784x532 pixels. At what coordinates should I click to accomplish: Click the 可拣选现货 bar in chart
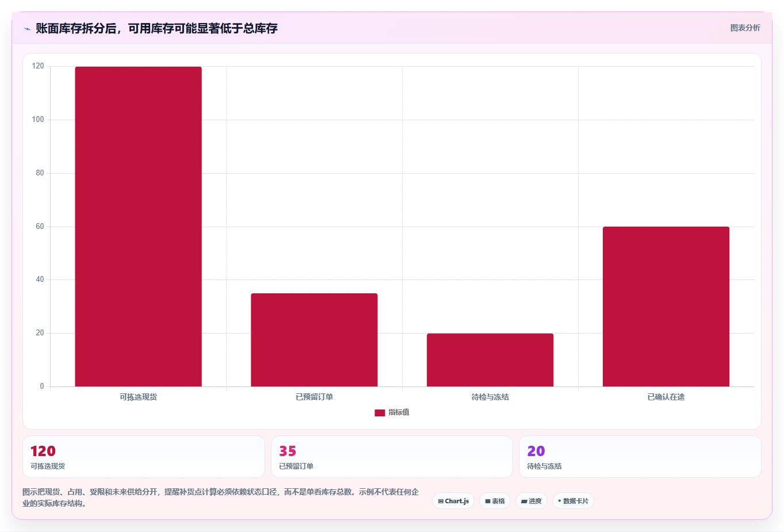tap(138, 227)
